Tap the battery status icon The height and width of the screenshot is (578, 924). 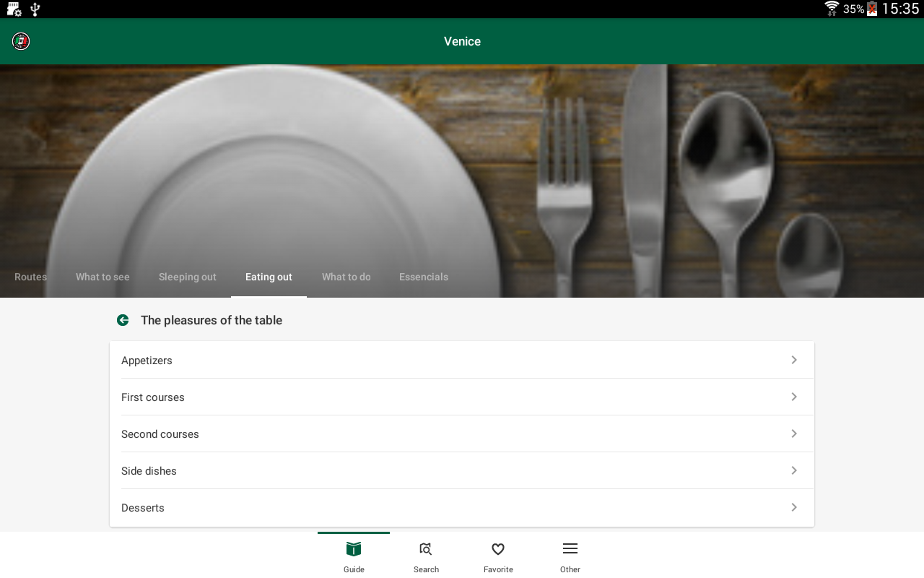point(872,9)
